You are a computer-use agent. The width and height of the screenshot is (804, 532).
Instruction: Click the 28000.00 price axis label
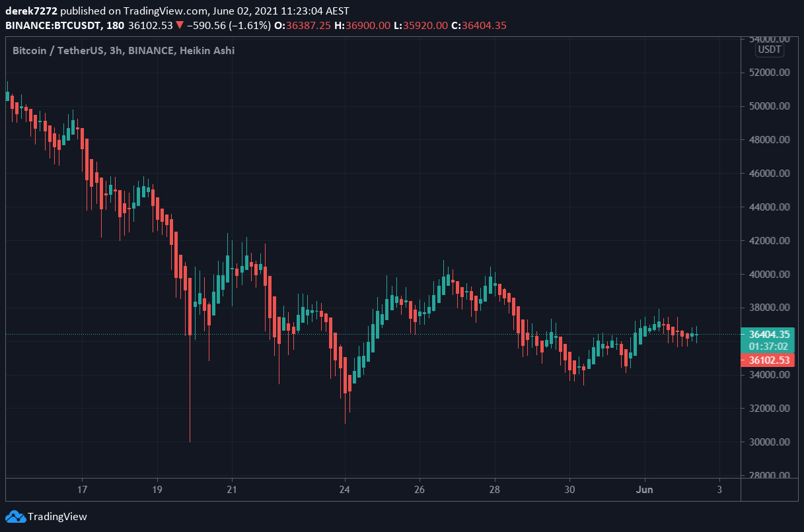pyautogui.click(x=769, y=476)
